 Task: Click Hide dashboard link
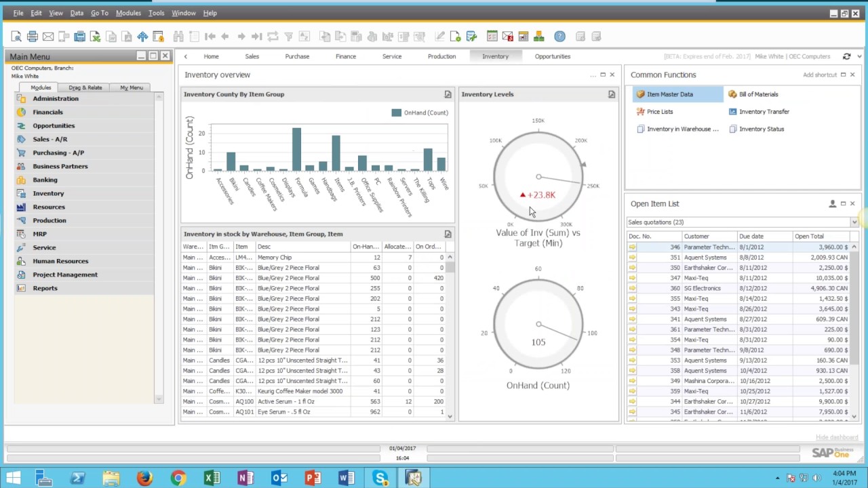click(x=837, y=437)
